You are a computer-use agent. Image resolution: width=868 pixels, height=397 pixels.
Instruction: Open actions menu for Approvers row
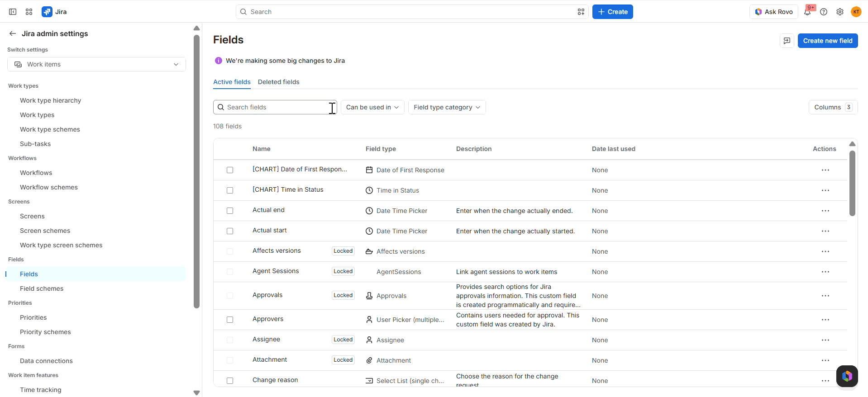point(825,320)
